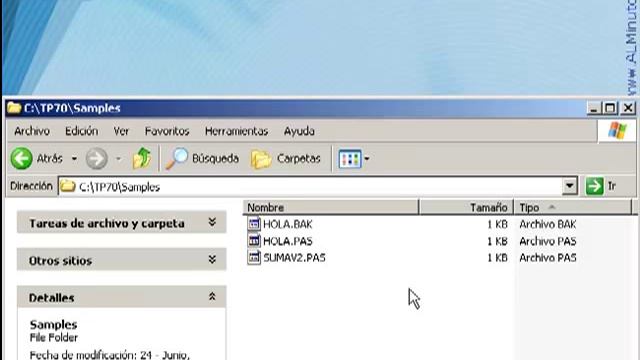The width and height of the screenshot is (640, 360).
Task: Open the Dirección address dropdown
Action: pyautogui.click(x=569, y=187)
